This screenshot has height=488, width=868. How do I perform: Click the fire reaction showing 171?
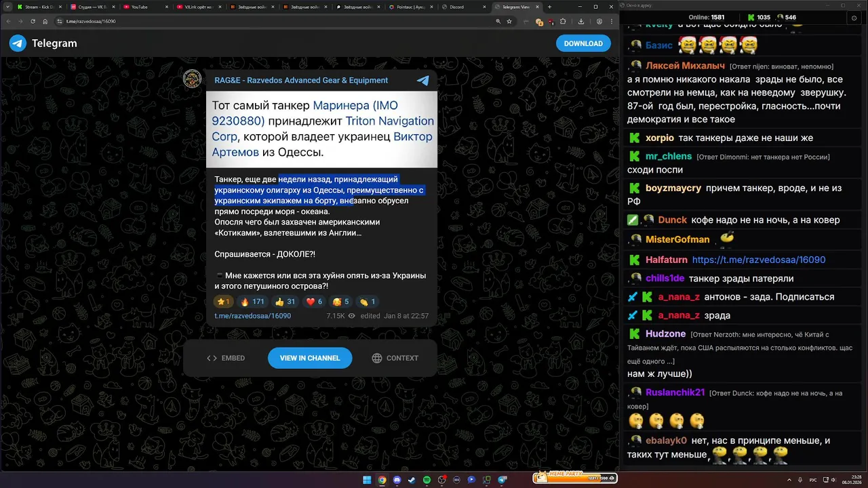(x=252, y=302)
